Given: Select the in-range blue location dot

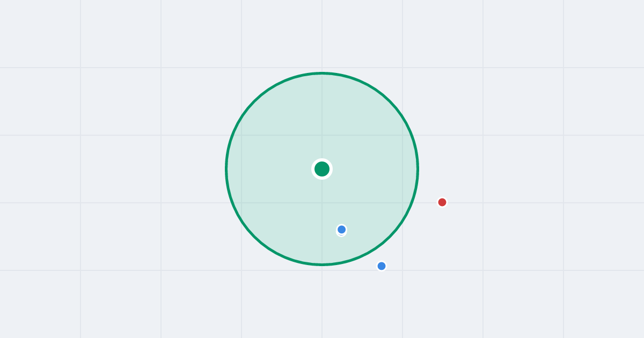Looking at the screenshot, I should [341, 230].
